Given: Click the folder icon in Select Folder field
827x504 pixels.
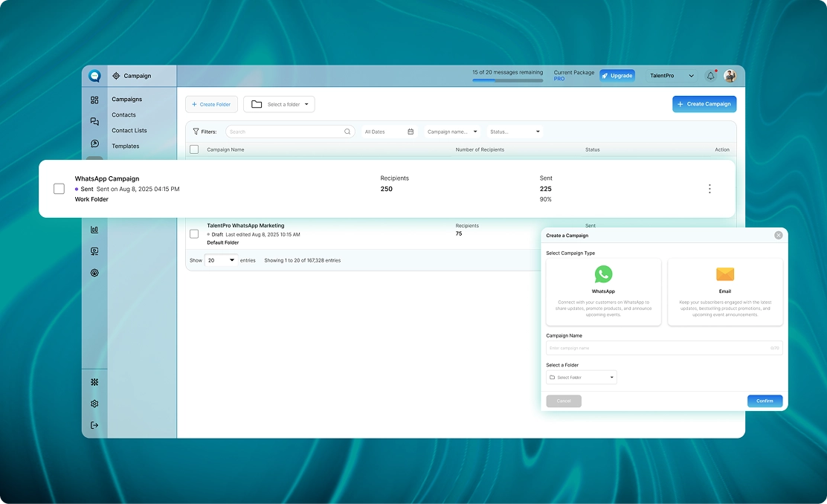Looking at the screenshot, I should coord(553,378).
